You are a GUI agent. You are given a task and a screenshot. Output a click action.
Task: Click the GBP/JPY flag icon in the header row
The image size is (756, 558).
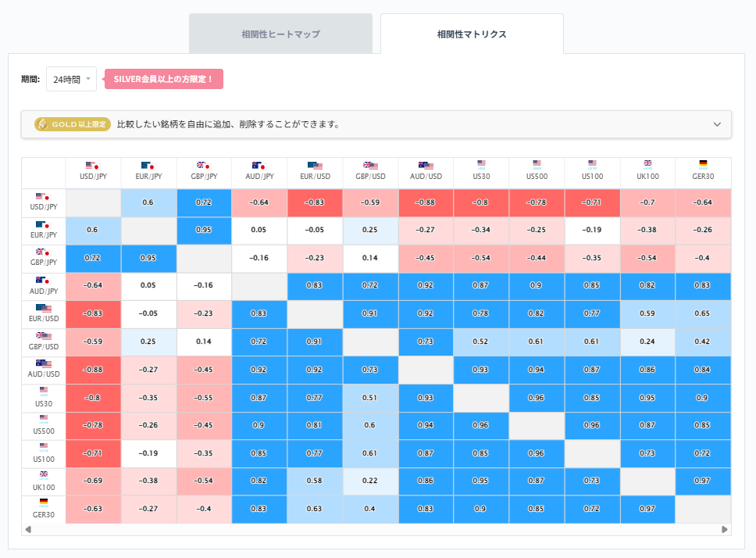click(204, 166)
